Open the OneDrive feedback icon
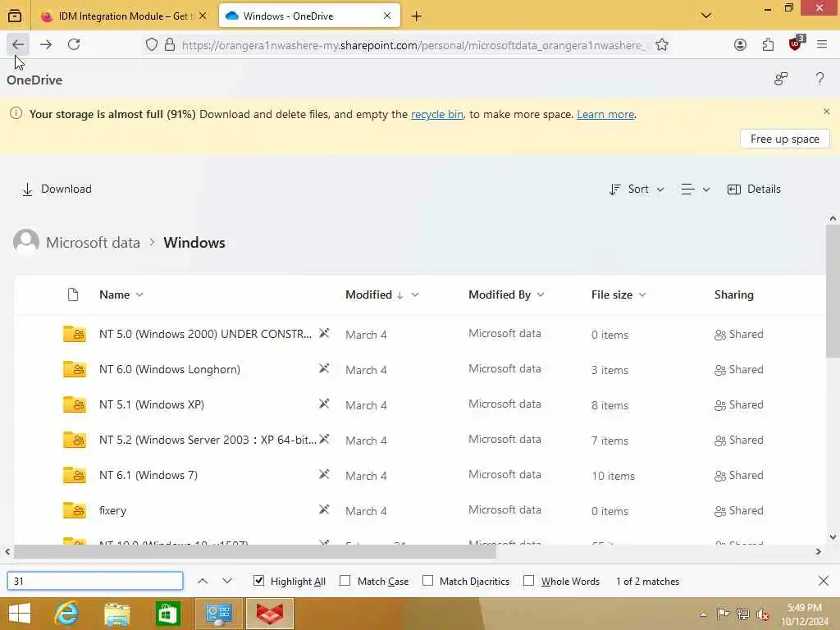Screen dimensions: 840x630 pyautogui.click(x=781, y=80)
